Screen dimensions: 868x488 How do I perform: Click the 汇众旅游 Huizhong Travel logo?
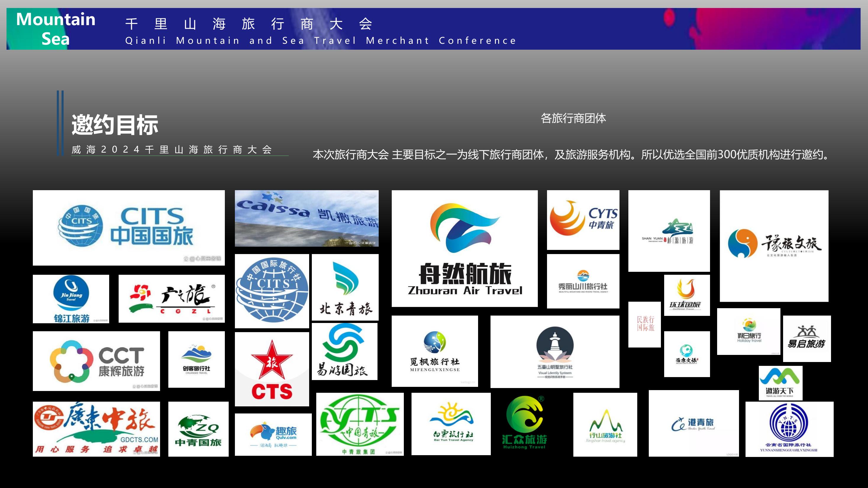point(525,423)
